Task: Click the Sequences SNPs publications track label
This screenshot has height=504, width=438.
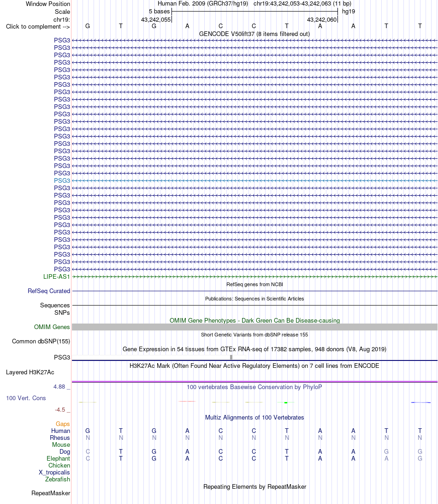Action: 55,309
